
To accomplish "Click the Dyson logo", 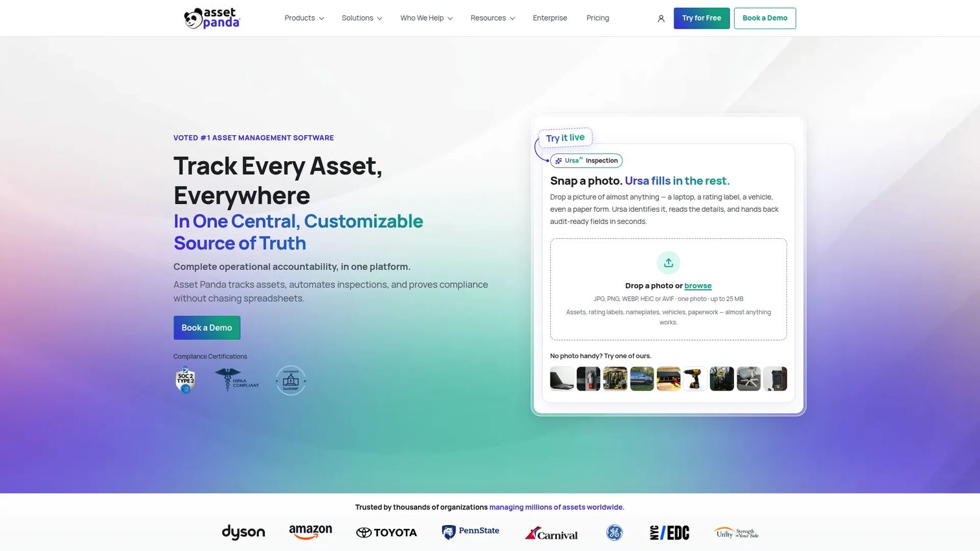I will pos(243,532).
